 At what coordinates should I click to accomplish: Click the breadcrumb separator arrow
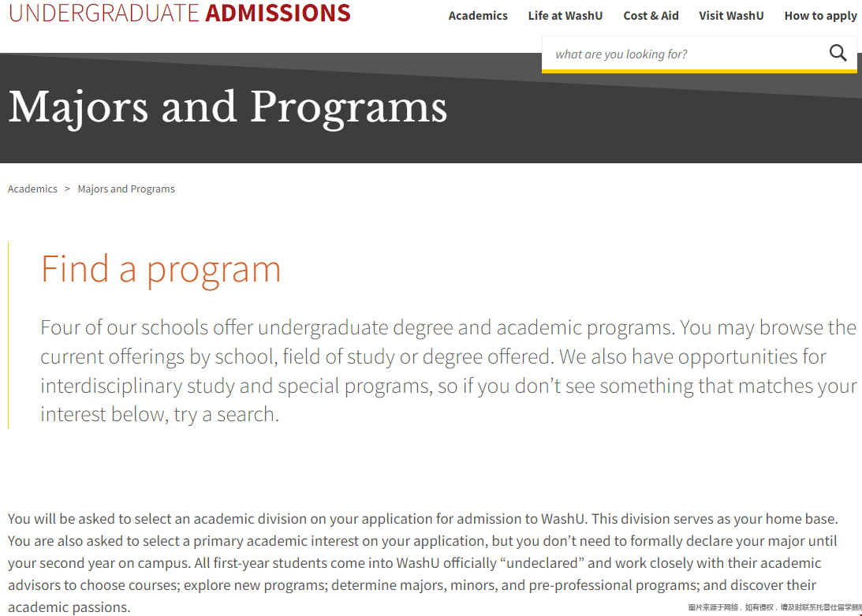[68, 189]
